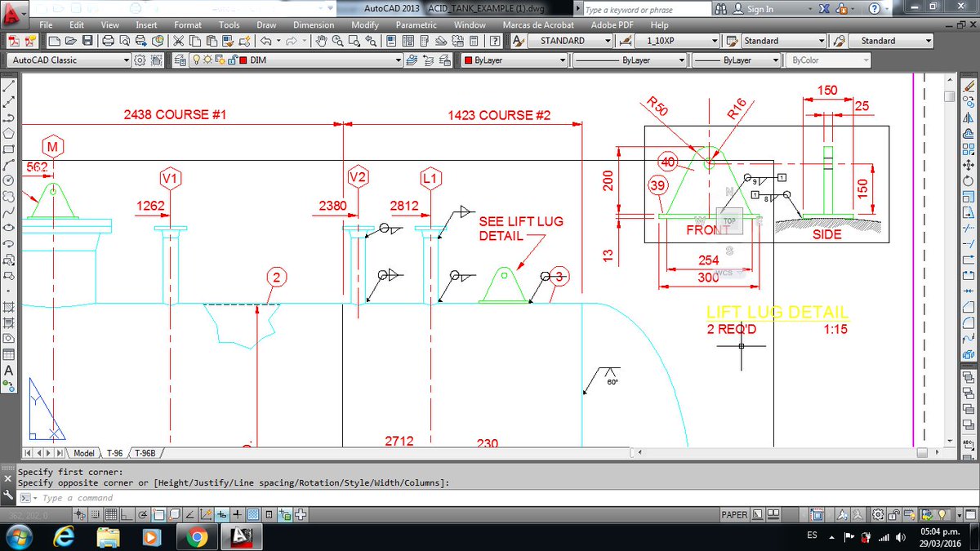Select the Multiline Text tool
Screen dimensions: 980x551
point(9,371)
